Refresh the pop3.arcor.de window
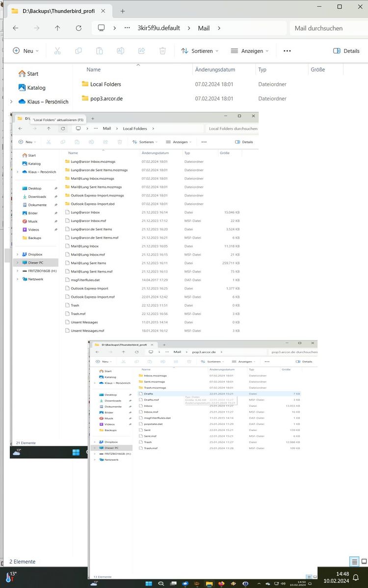The height and width of the screenshot is (588, 368). tap(137, 352)
